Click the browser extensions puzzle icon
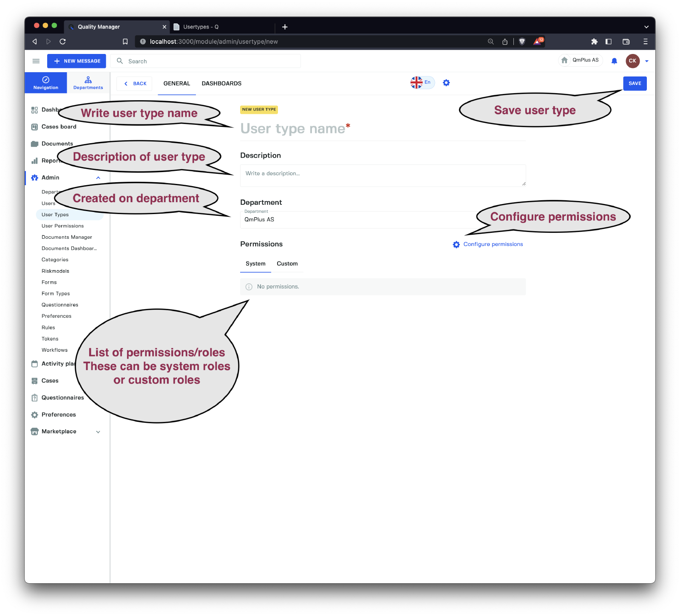 pos(594,42)
